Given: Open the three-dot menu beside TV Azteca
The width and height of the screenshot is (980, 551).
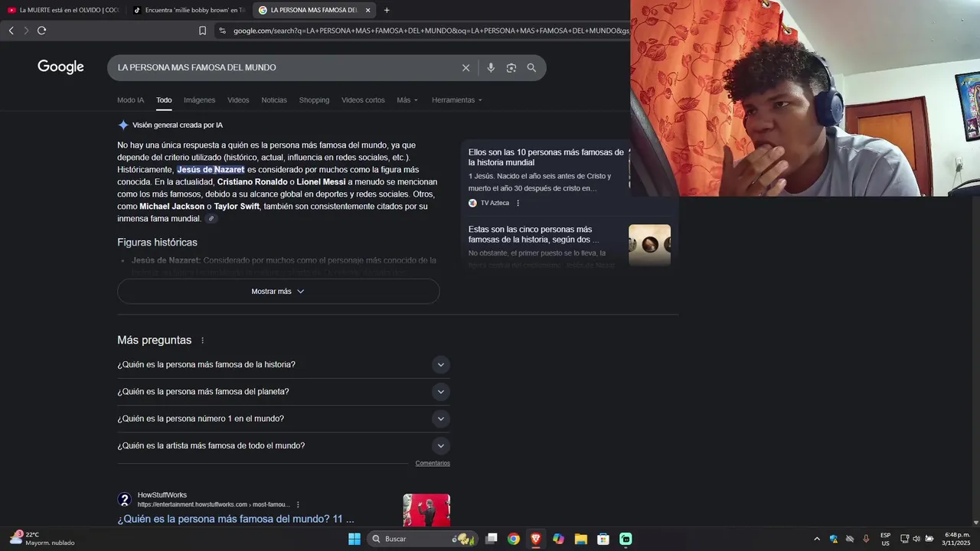Looking at the screenshot, I should pos(518,203).
